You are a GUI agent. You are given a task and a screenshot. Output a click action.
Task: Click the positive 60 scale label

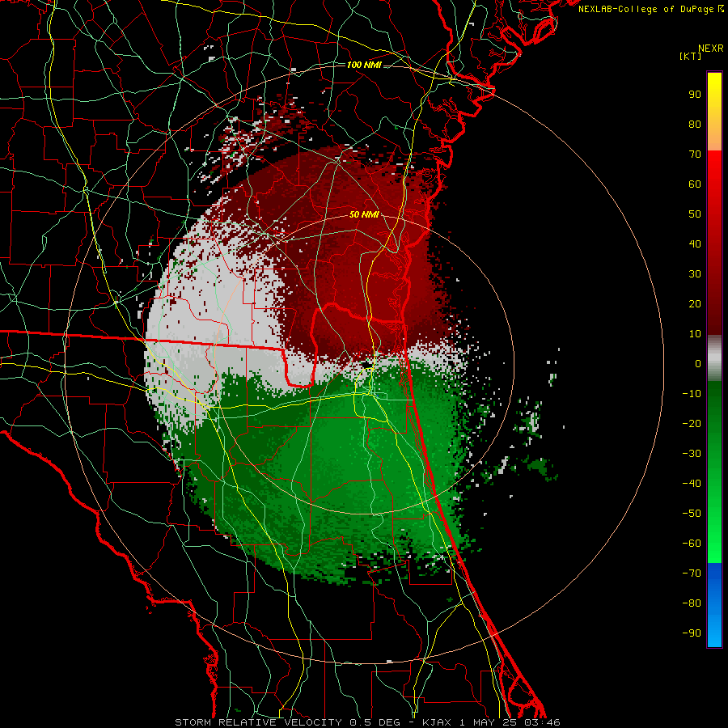pyautogui.click(x=695, y=184)
